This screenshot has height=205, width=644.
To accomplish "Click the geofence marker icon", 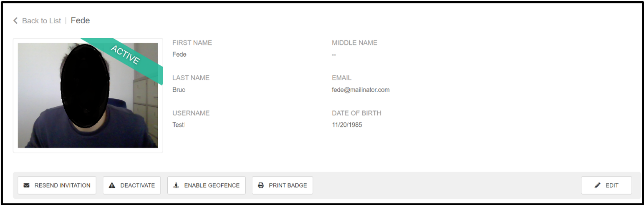I will pos(176,185).
